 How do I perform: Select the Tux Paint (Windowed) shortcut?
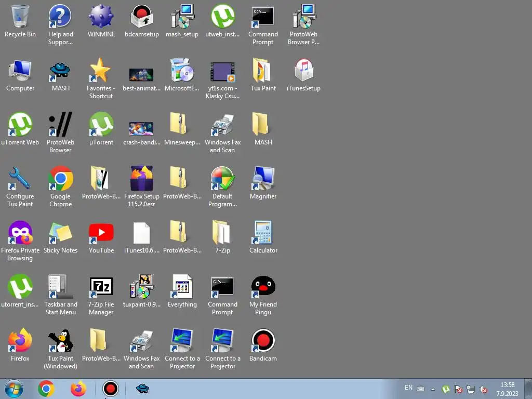(x=61, y=341)
